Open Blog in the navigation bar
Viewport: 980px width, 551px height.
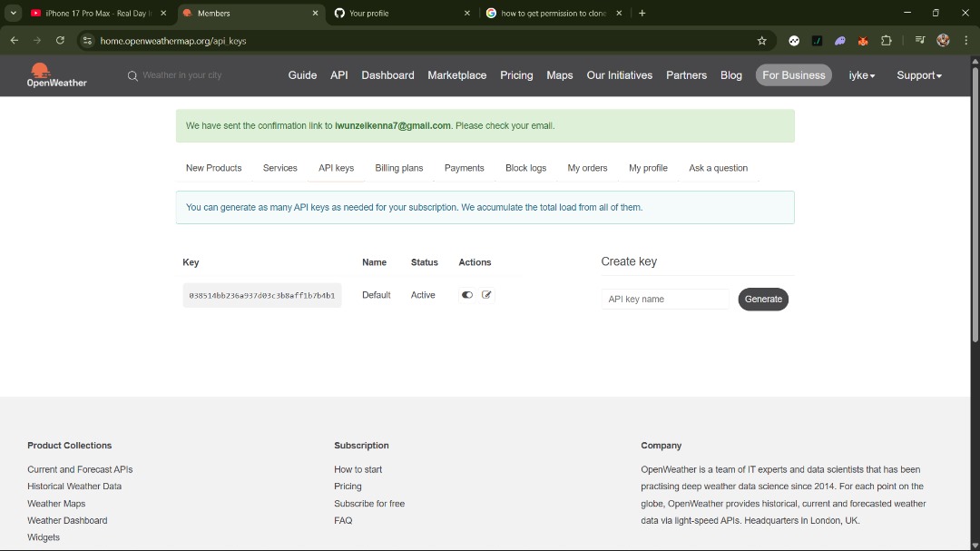point(731,75)
